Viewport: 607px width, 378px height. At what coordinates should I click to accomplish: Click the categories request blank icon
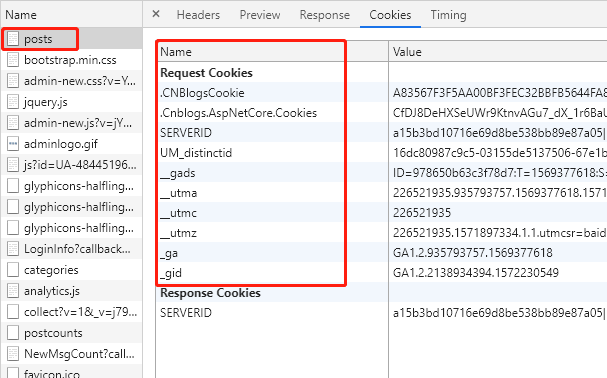[13, 270]
